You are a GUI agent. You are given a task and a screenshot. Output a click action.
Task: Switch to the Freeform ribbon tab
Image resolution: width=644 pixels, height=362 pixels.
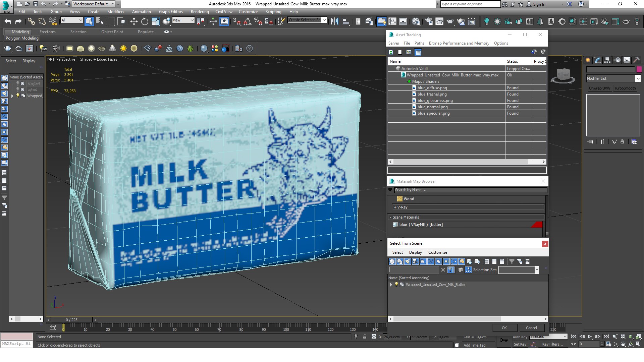48,32
